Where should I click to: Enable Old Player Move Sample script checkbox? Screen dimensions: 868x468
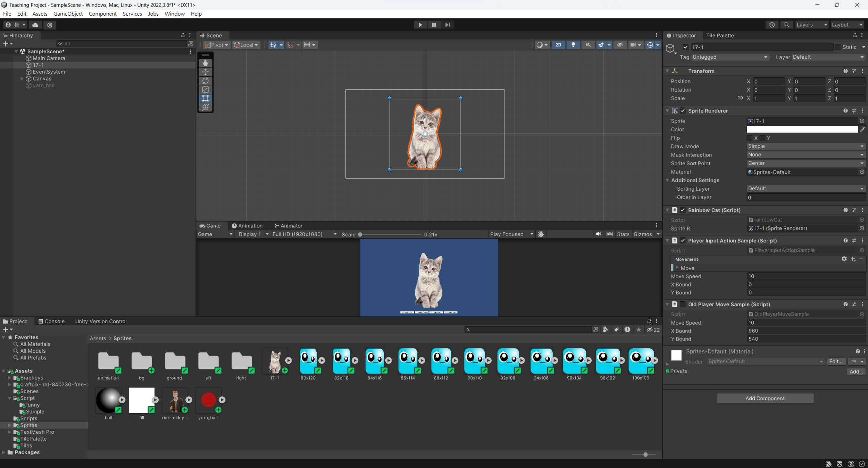(683, 304)
